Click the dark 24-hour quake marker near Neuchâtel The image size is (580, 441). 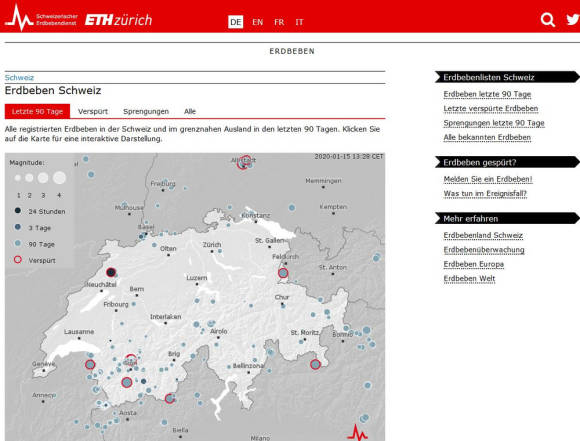(x=111, y=272)
